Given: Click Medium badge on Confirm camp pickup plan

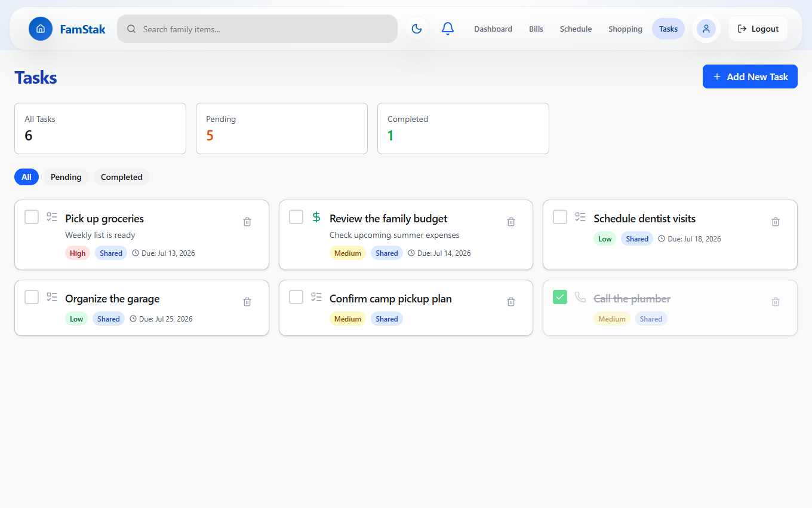Looking at the screenshot, I should tap(347, 319).
